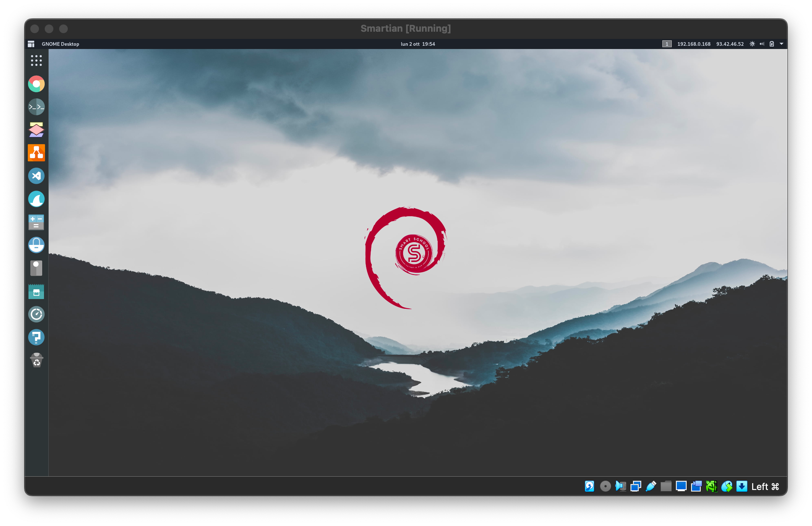Image resolution: width=812 pixels, height=526 pixels.
Task: Open the Calculator app in the dock
Action: 36,222
